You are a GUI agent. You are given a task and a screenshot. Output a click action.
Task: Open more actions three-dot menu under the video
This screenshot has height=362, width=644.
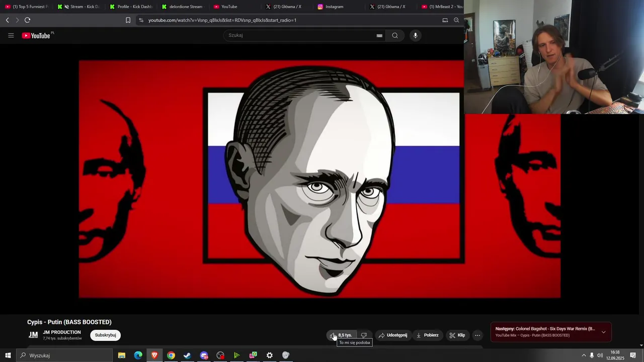point(477,335)
